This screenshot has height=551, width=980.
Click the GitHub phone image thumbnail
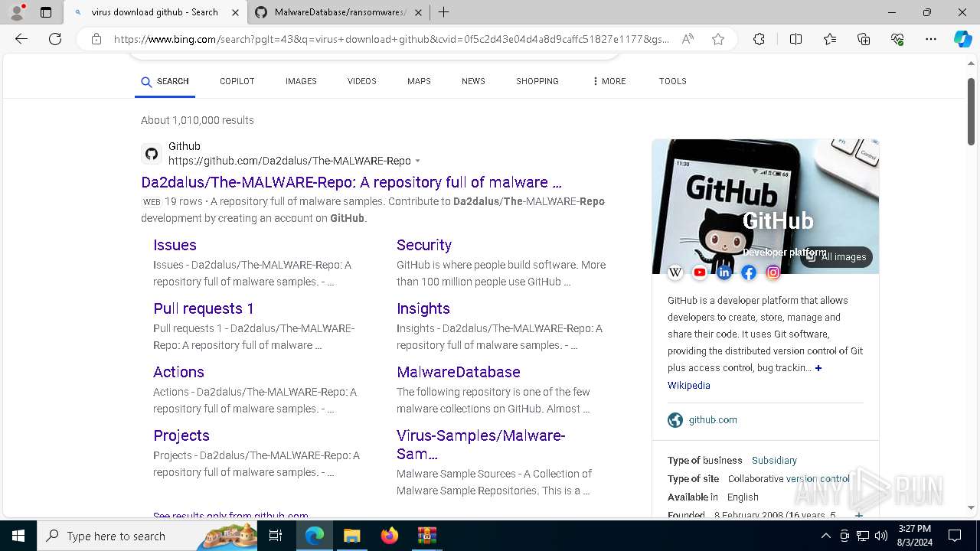click(766, 207)
